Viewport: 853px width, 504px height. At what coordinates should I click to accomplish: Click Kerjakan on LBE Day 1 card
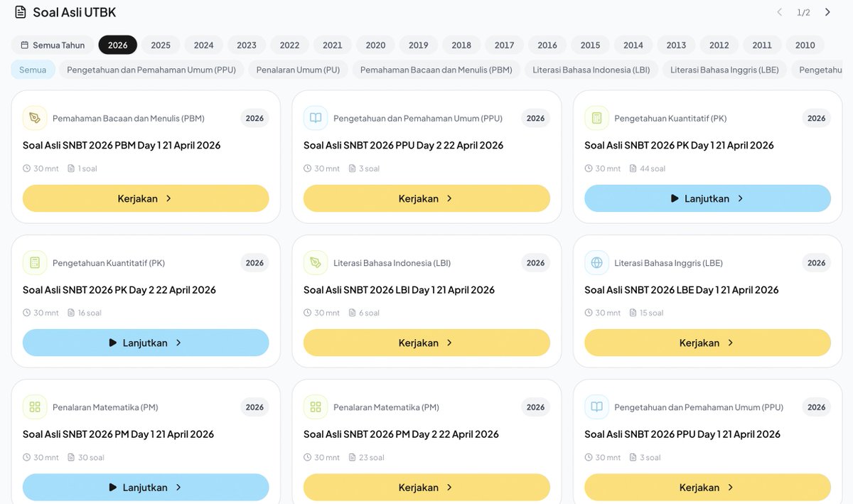[707, 343]
